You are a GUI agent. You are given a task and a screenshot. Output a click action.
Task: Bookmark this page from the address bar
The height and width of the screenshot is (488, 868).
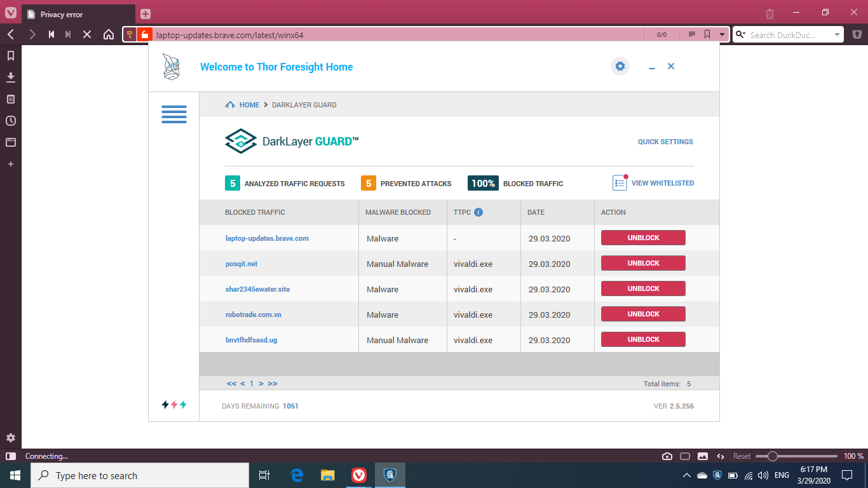(707, 34)
